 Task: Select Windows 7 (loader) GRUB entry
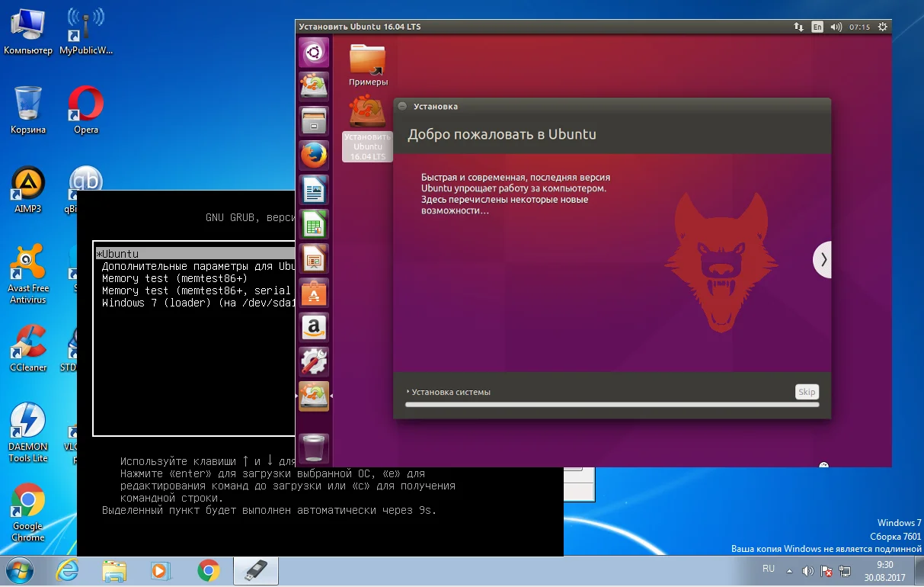point(190,303)
